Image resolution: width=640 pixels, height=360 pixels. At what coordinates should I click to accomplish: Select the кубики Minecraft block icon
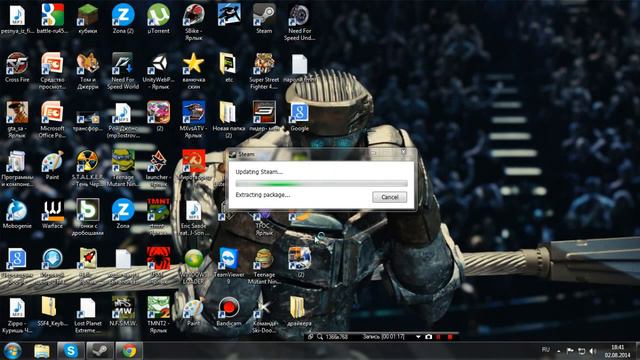(x=88, y=19)
